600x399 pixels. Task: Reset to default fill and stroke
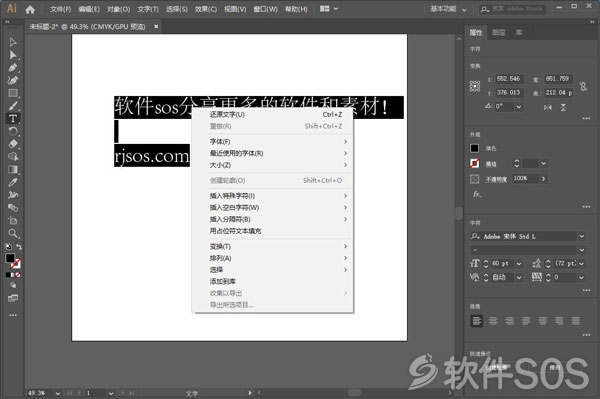[x=8, y=247]
